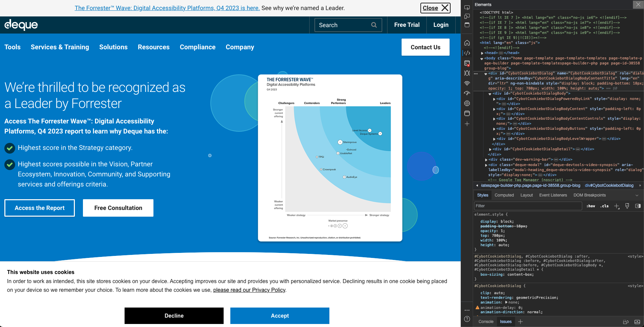Click the drawer expand icon at far bottom right
Viewport: 644px width, 327px height.
(x=637, y=322)
